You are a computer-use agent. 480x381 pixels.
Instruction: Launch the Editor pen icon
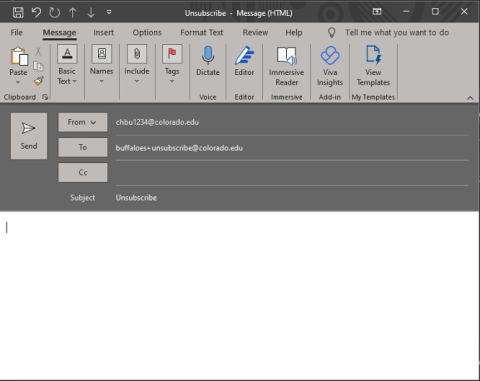(244, 61)
